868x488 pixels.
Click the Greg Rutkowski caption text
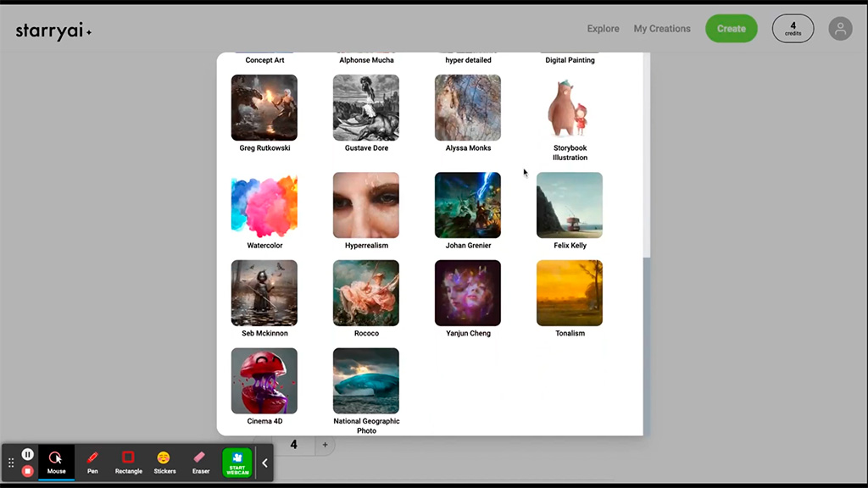[264, 147]
